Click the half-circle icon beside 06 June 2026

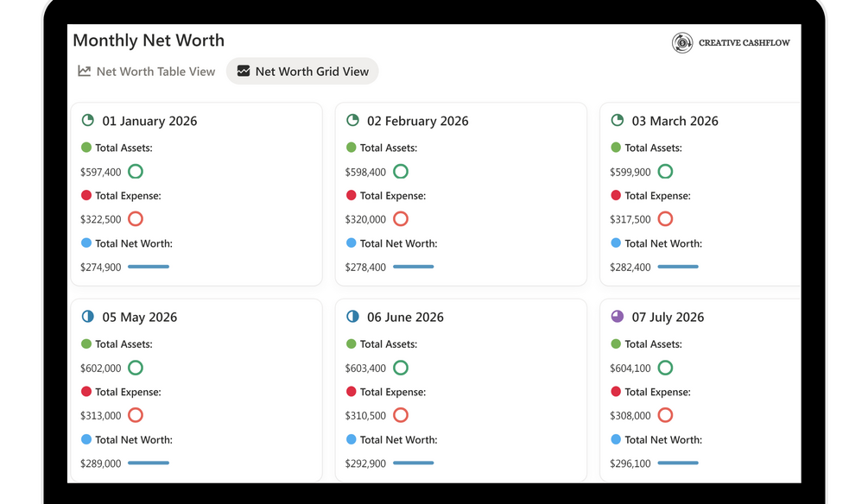tap(352, 316)
